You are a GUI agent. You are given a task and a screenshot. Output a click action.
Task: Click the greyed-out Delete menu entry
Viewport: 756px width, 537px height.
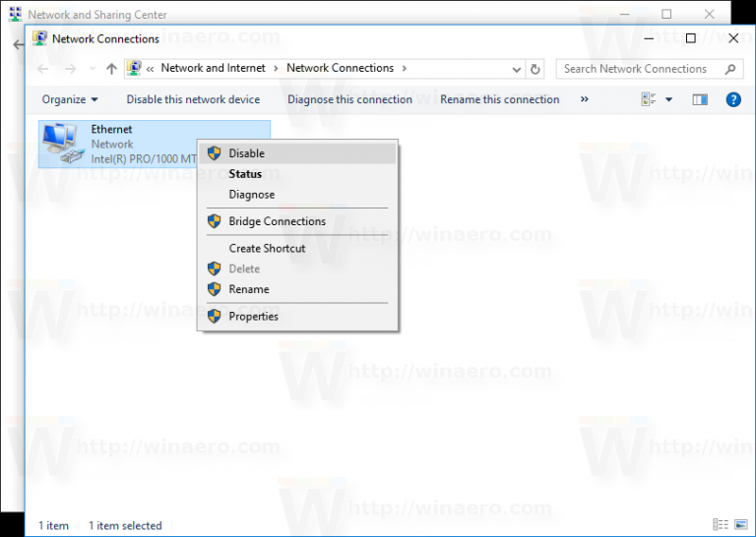tap(297, 268)
